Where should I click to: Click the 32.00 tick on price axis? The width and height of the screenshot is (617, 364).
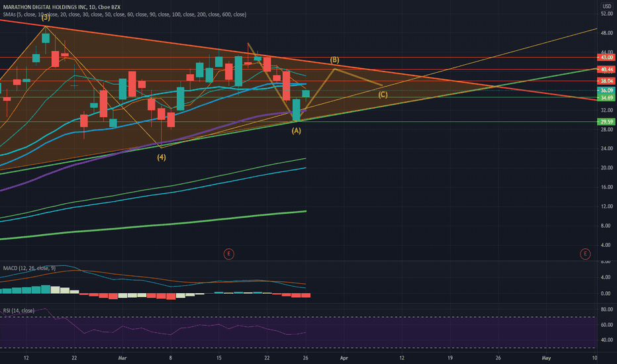(607, 110)
